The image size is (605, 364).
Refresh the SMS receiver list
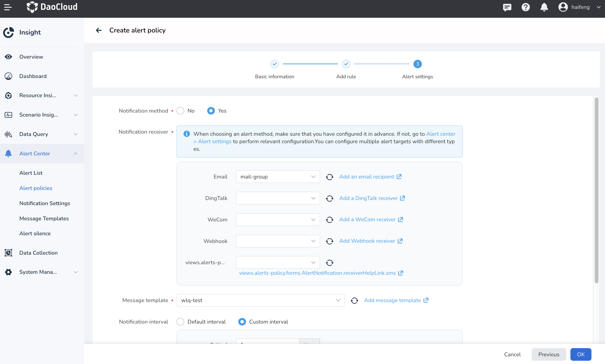click(329, 263)
